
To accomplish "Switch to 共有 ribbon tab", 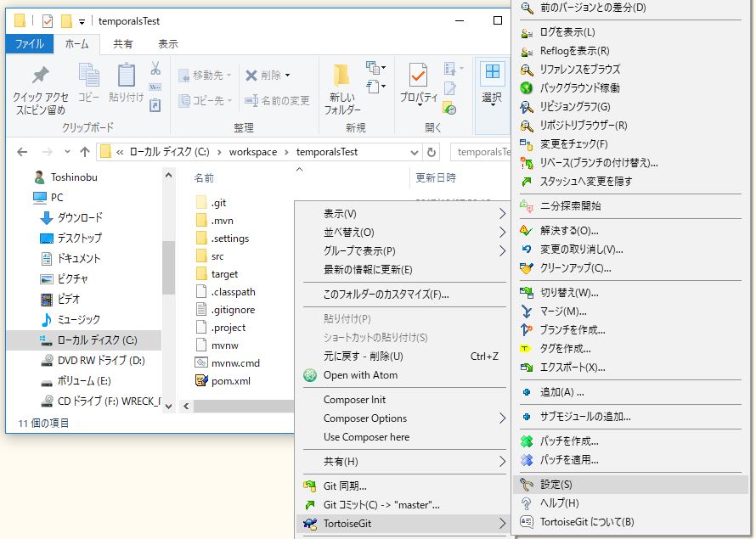I will tap(123, 44).
